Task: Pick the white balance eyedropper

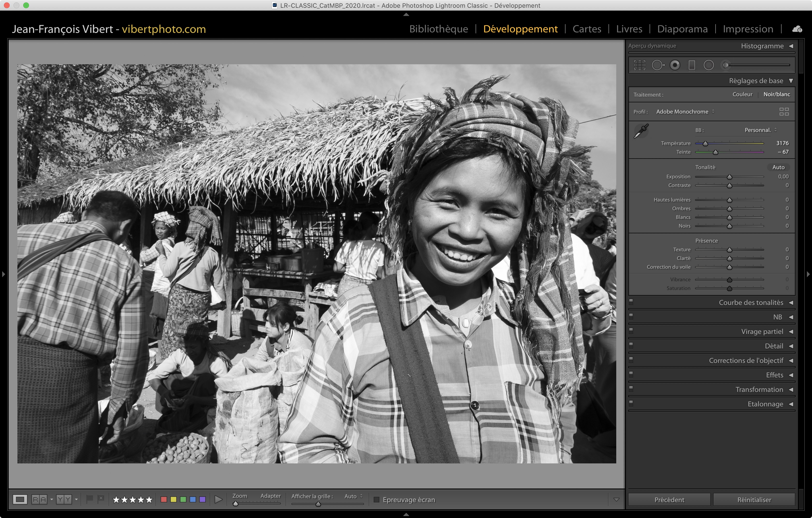Action: [x=641, y=131]
